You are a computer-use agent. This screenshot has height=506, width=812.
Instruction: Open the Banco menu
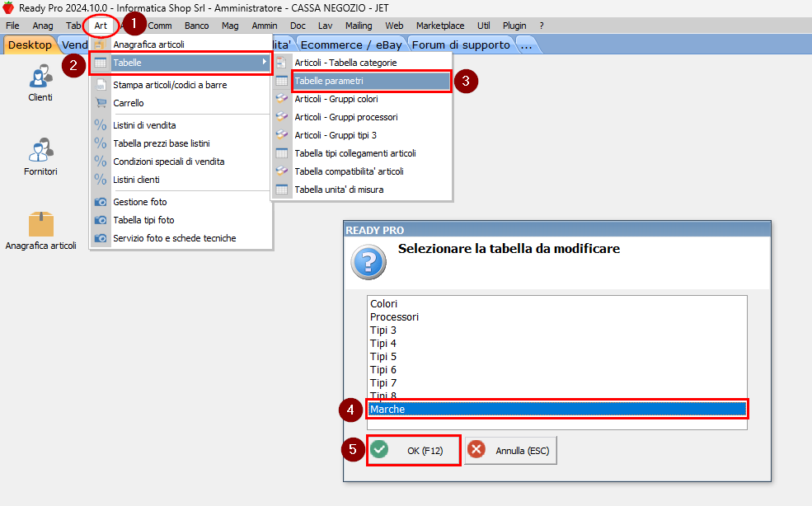[x=197, y=26]
